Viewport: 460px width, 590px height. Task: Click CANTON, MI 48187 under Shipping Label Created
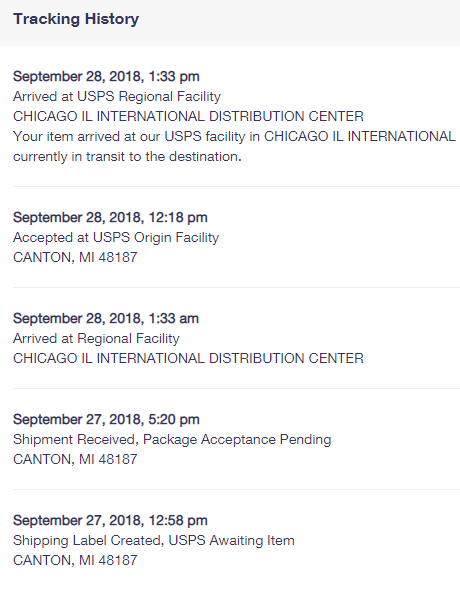click(75, 560)
